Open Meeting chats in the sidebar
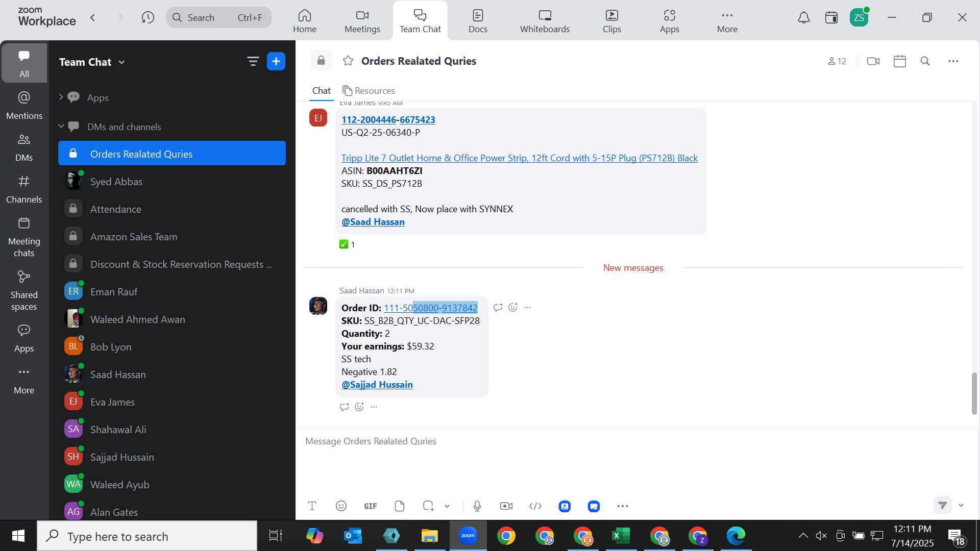Image resolution: width=980 pixels, height=551 pixels. coord(24,237)
